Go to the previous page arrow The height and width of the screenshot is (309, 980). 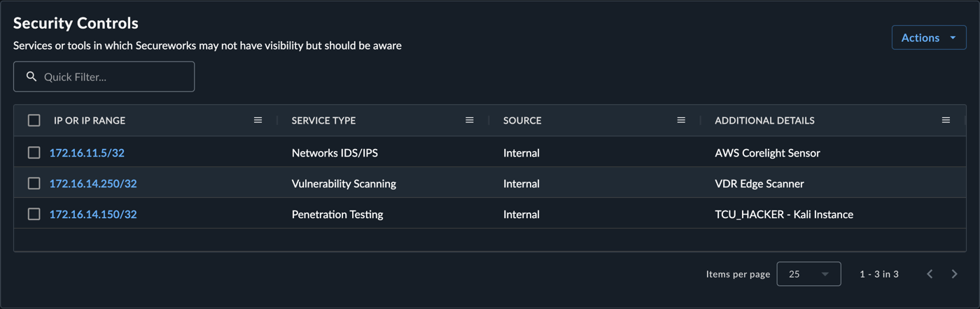(x=930, y=274)
